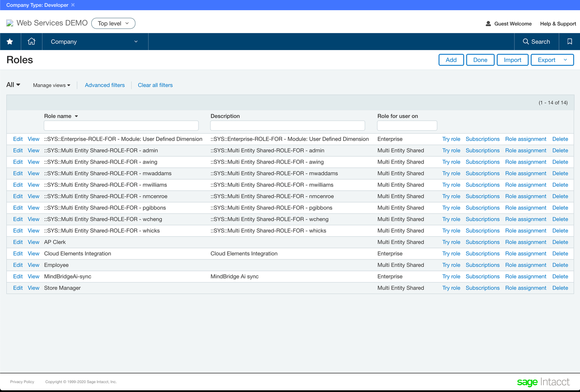Expand the Top level entity dropdown
Screen dimensions: 580x392
pyautogui.click(x=113, y=23)
